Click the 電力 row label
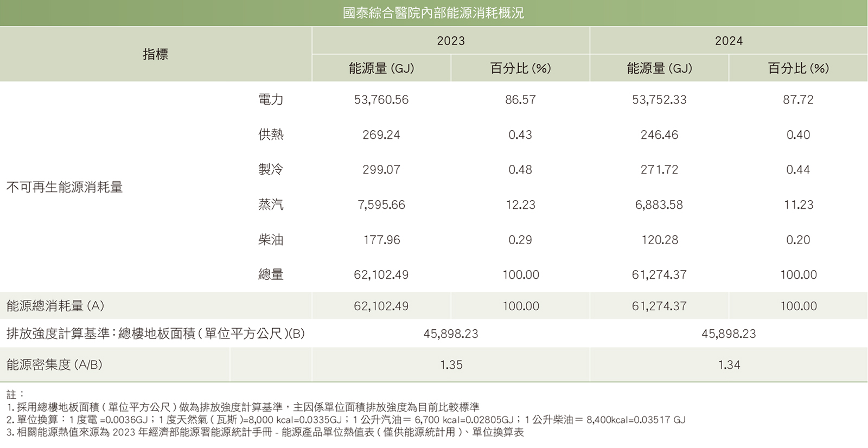Viewport: 868px width, 448px height. click(x=271, y=99)
